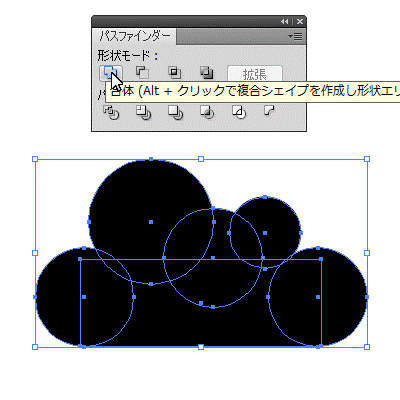Click the top-left bounding box handle
The height and width of the screenshot is (400, 400).
click(x=35, y=159)
